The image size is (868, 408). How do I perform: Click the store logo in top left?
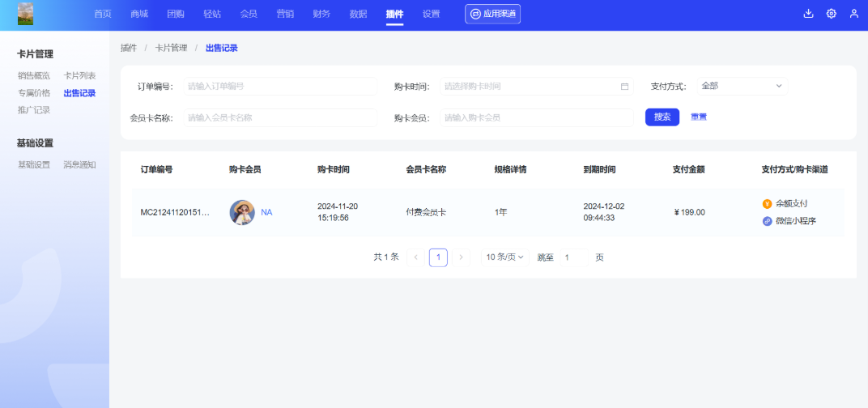(x=25, y=14)
